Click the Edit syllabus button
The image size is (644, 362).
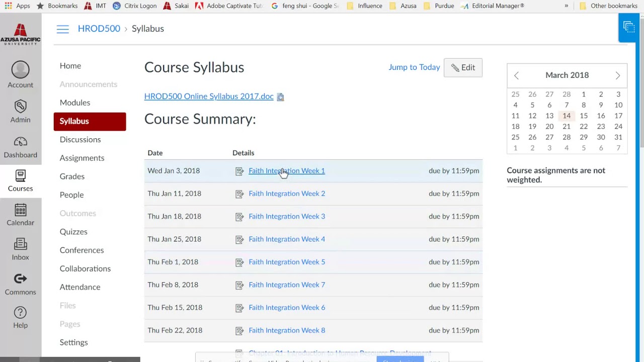(463, 67)
